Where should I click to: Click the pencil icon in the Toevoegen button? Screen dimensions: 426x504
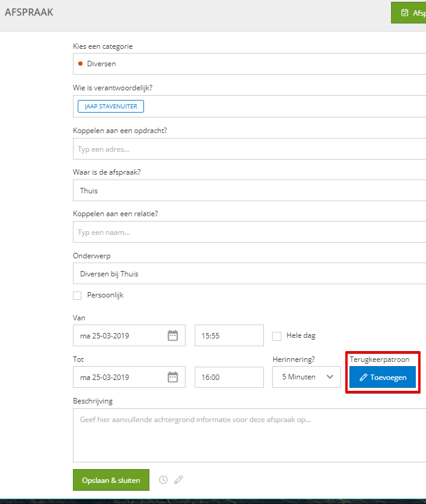pos(363,378)
